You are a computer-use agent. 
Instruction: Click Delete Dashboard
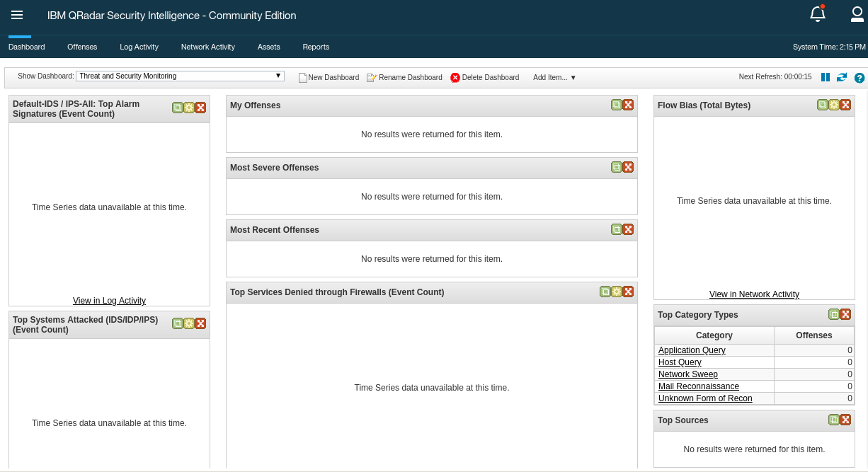tap(485, 78)
